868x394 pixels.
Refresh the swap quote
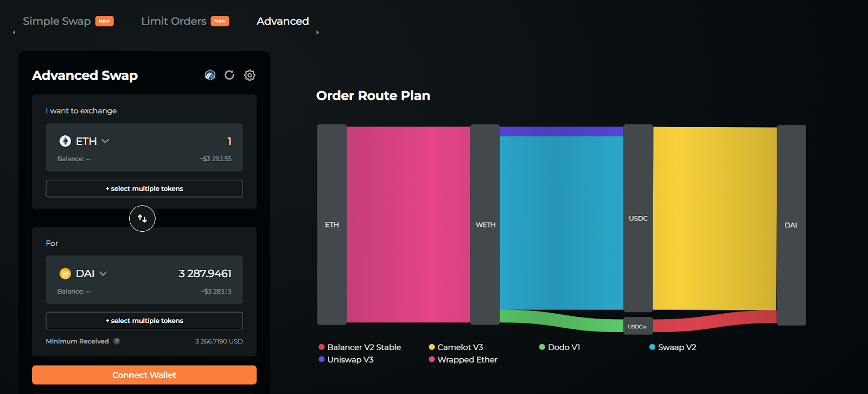[229, 75]
